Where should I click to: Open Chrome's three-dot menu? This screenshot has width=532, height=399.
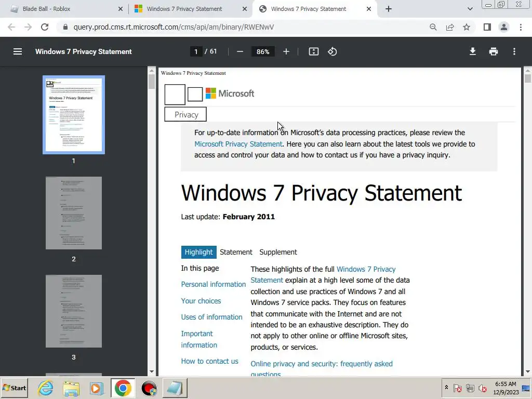(x=521, y=27)
